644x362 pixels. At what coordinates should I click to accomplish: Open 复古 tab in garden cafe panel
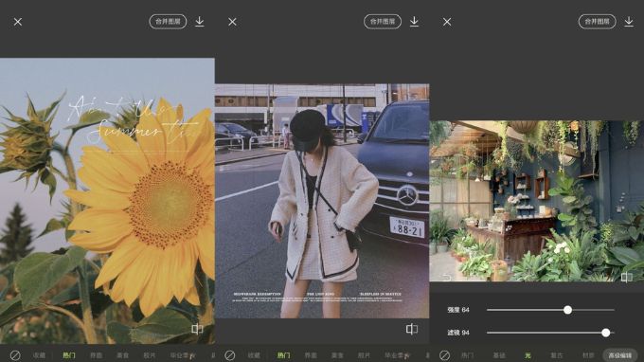tap(557, 355)
